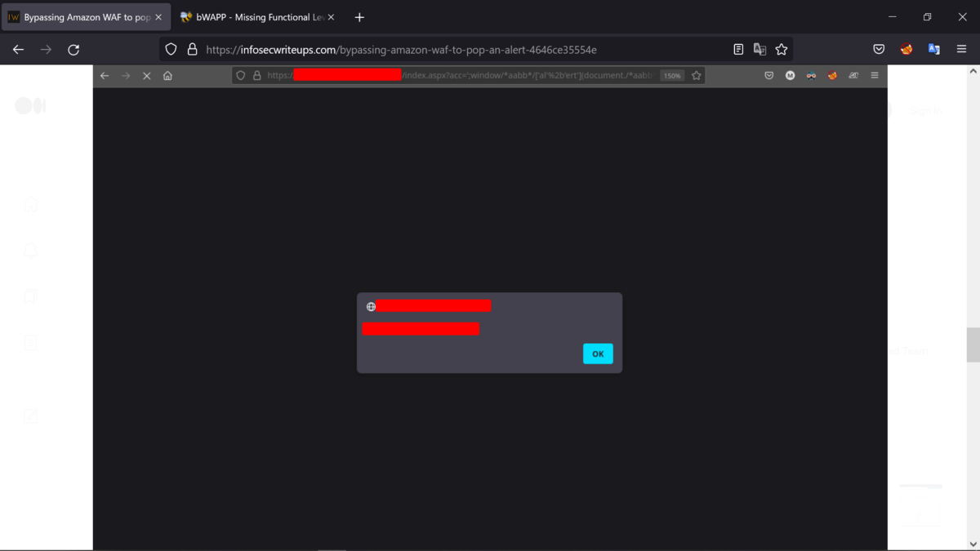The width and height of the screenshot is (980, 551).
Task: Open the main Firefox application menu
Action: click(961, 50)
